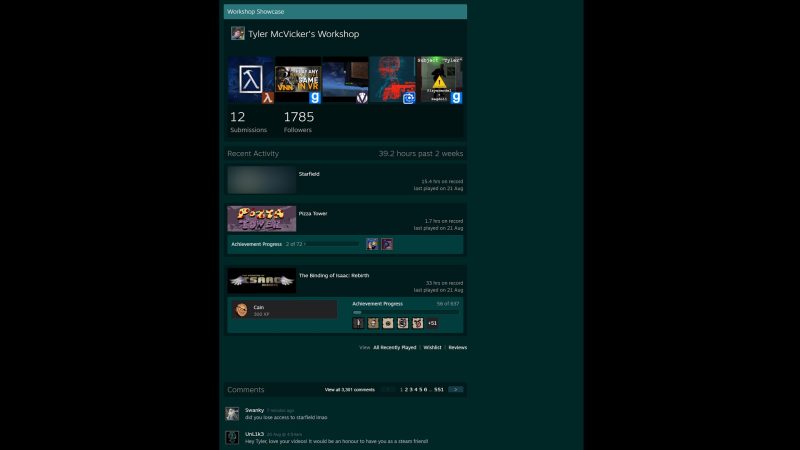Screen dimensions: 800x450
Task: View the dark first Isaac achievement icon
Action: 358,323
